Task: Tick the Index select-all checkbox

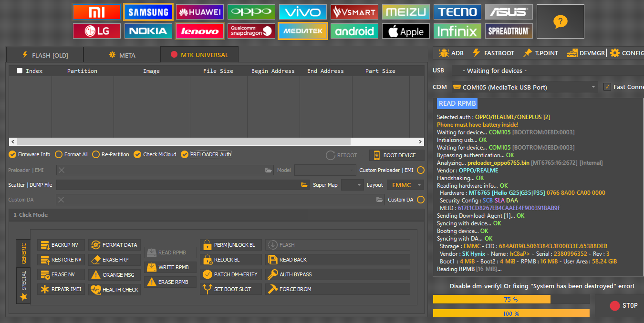Action: (20, 71)
